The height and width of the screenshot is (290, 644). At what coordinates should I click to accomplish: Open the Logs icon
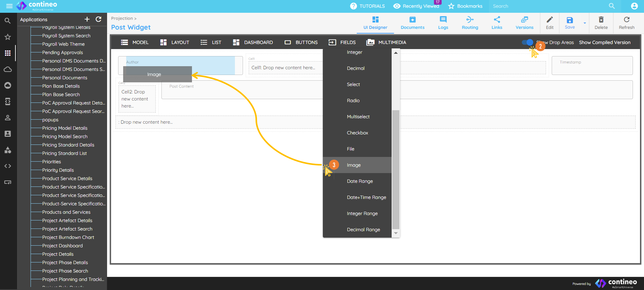(x=443, y=23)
